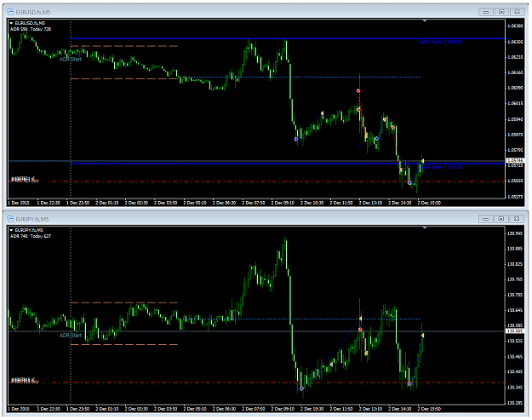This screenshot has width=532, height=420.
Task: Click '2 Dec 05:10' on EURUSD time axis
Action: tap(195, 203)
